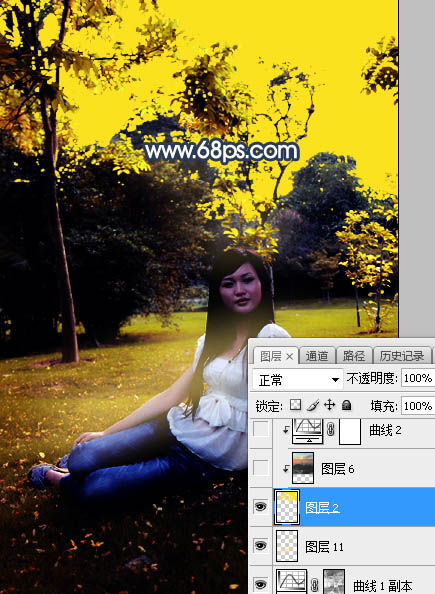This screenshot has width=435, height=594.
Task: Click the white layer mask of 曲线 2
Action: click(x=350, y=431)
